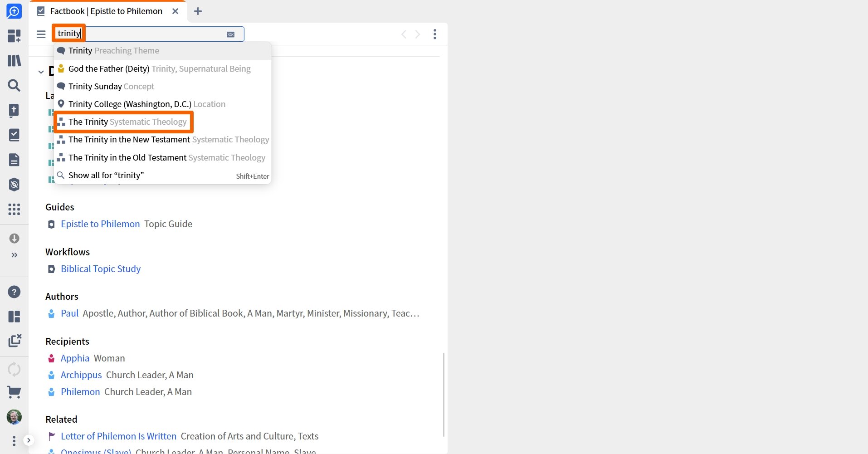The width and height of the screenshot is (868, 454).
Task: Open the Factbook hamburger menu
Action: [41, 34]
